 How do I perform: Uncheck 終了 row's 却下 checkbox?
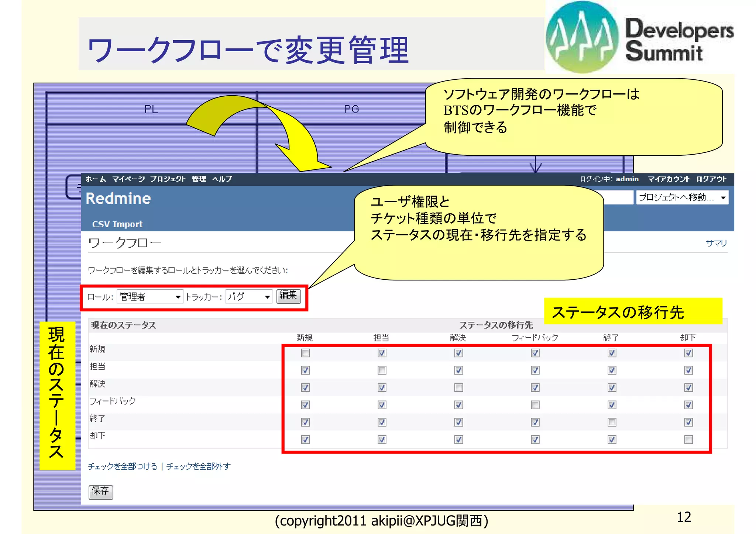[x=688, y=422]
